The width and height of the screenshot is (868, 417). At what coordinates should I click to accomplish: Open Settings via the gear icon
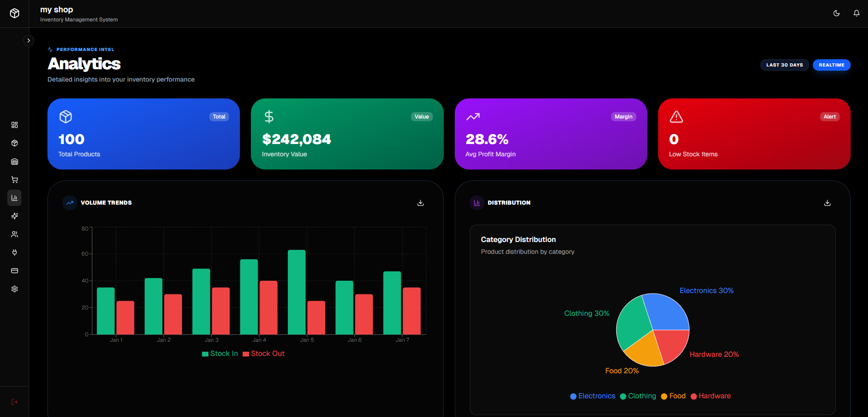click(x=14, y=289)
